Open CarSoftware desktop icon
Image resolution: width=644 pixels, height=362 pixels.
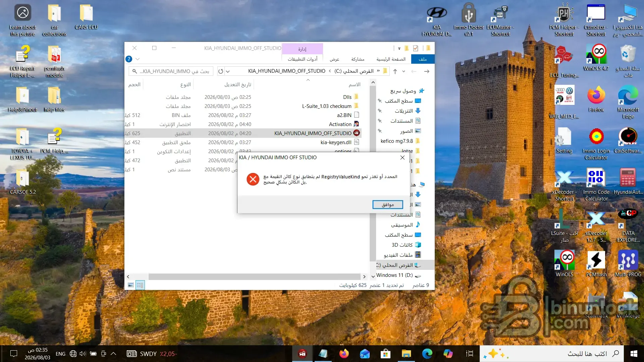point(628,141)
